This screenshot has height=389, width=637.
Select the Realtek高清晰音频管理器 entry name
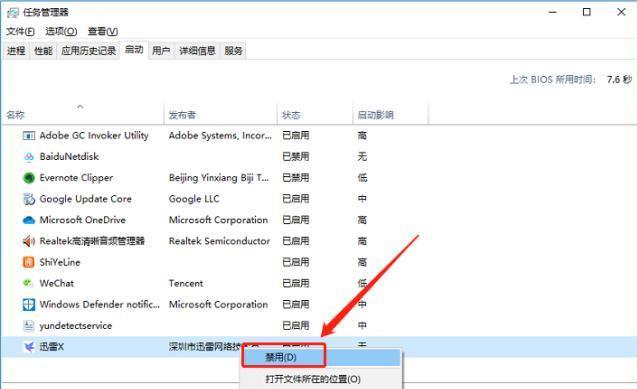pyautogui.click(x=92, y=241)
